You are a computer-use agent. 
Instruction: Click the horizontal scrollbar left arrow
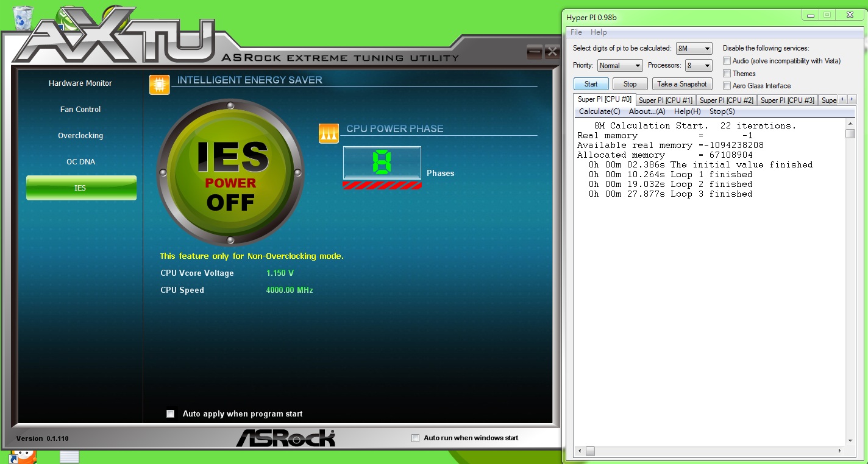pyautogui.click(x=580, y=452)
